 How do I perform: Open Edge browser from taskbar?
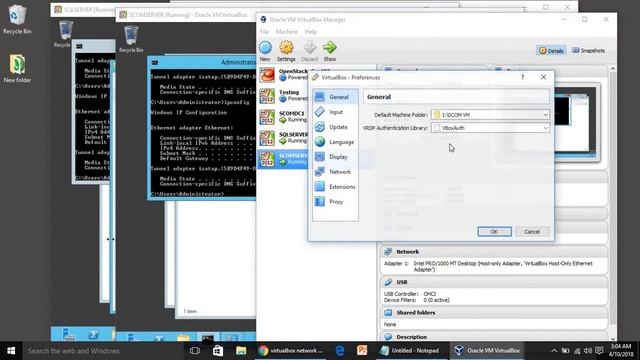coord(340,351)
